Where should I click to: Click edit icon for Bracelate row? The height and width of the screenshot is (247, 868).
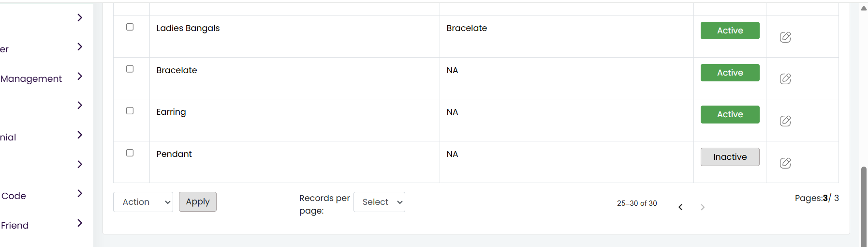tap(785, 78)
